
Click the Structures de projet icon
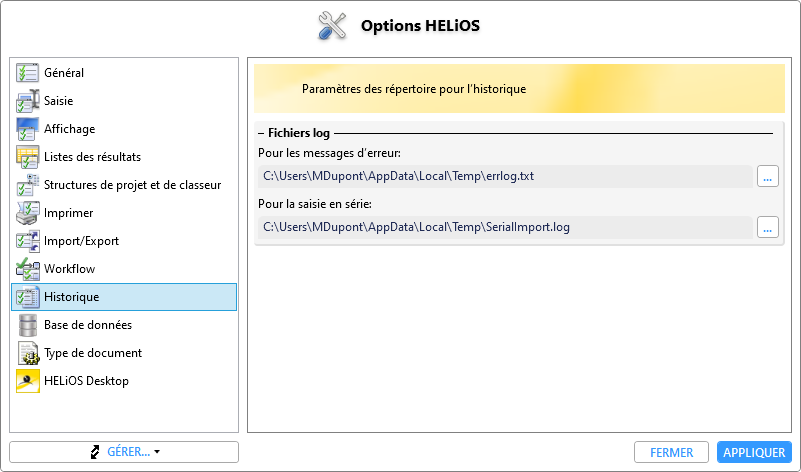(28, 185)
